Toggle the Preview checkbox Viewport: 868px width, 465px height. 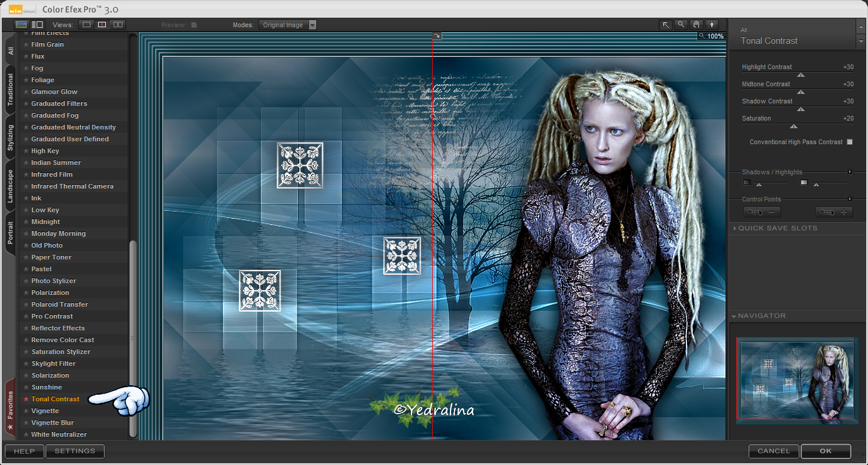tap(194, 25)
